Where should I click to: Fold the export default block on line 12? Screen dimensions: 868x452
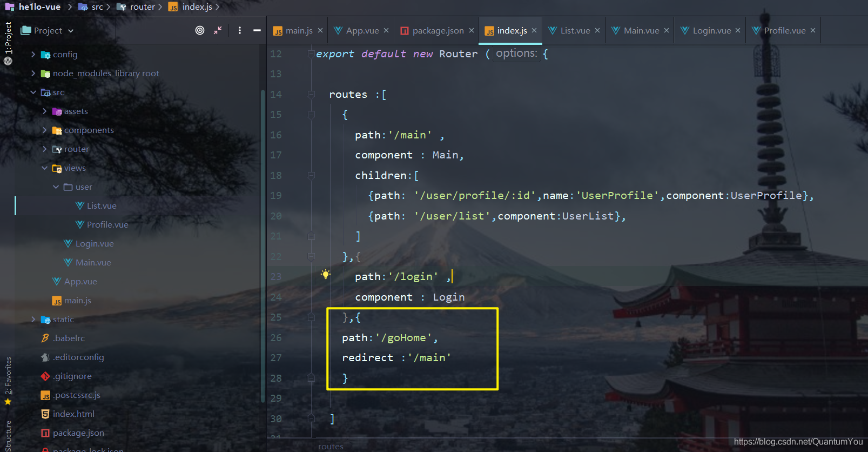pos(311,54)
